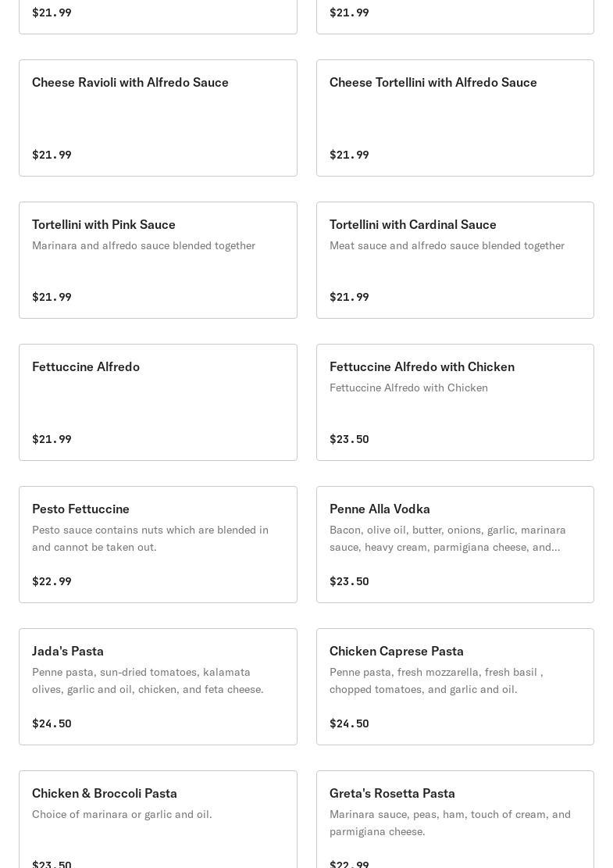Click the Pesto sauce nut warning description
This screenshot has height=868, width=613.
tap(150, 538)
